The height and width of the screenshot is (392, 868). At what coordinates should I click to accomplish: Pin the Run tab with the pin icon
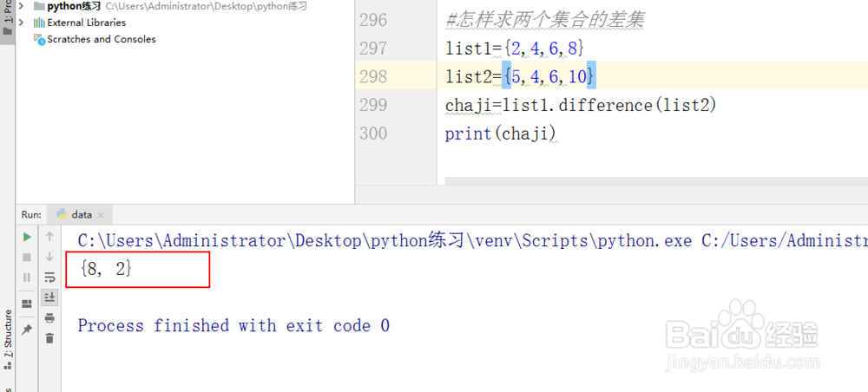point(27,330)
